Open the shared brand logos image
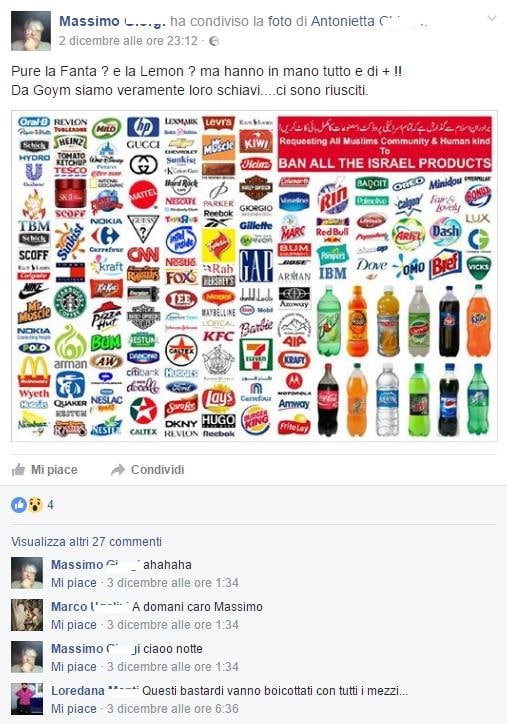This screenshot has width=507, height=724. tap(254, 276)
